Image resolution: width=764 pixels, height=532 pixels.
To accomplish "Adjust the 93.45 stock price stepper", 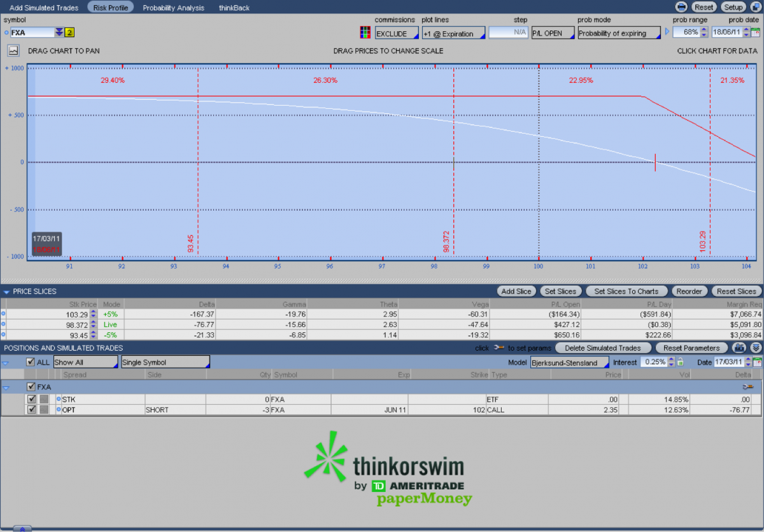I will pos(94,335).
